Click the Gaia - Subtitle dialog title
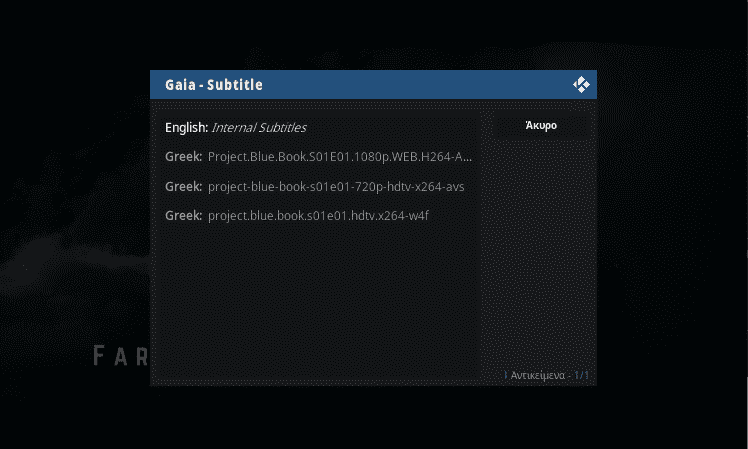This screenshot has height=449, width=748. tap(214, 85)
